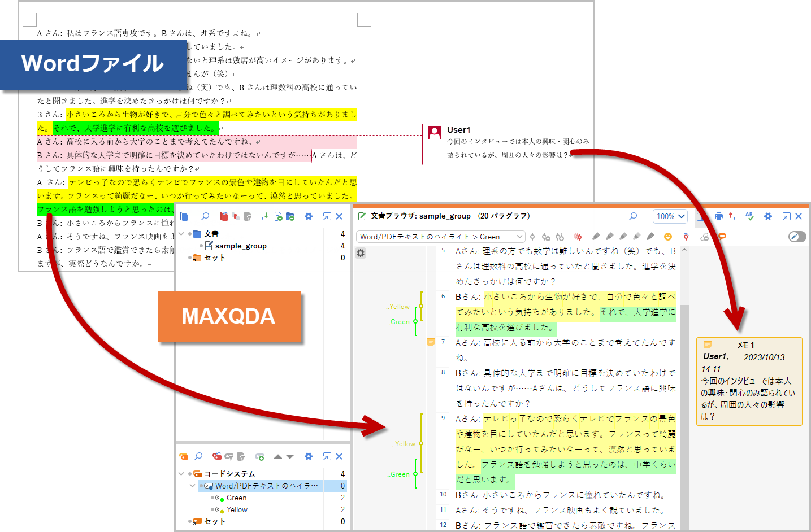The height and width of the screenshot is (532, 811).
Task: Print the document using the printer icon
Action: (x=718, y=216)
